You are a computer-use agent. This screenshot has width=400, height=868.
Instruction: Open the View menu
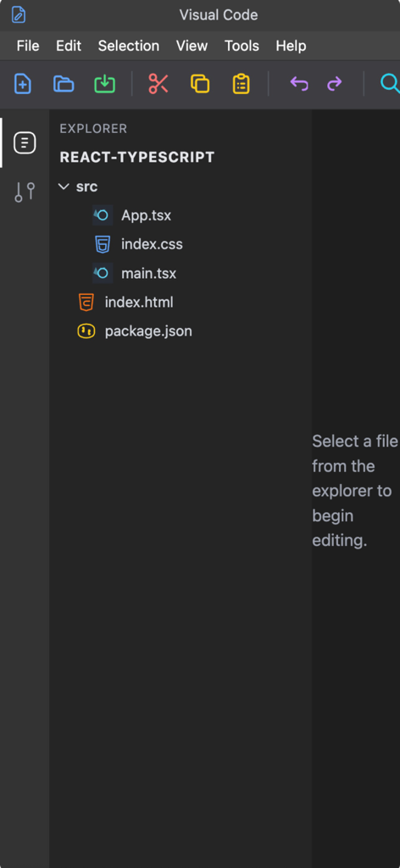pos(192,46)
